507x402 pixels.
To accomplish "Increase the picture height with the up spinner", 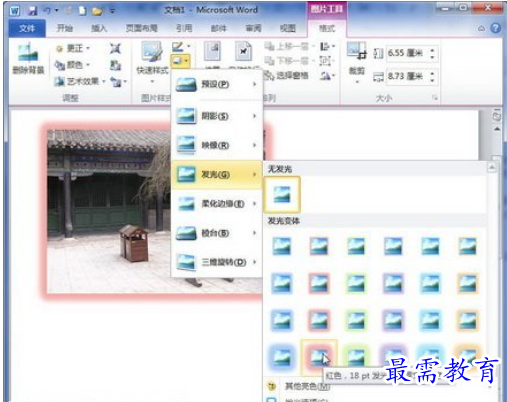I will (432, 50).
